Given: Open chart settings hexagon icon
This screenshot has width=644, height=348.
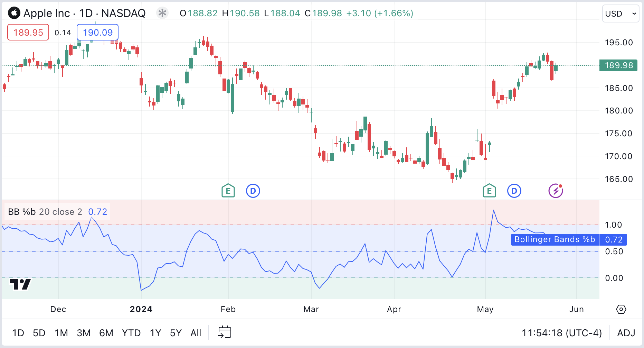Looking at the screenshot, I should 621,309.
